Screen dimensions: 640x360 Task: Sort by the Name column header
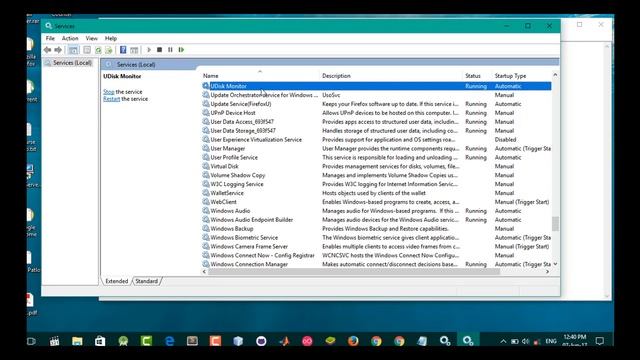tap(260, 76)
